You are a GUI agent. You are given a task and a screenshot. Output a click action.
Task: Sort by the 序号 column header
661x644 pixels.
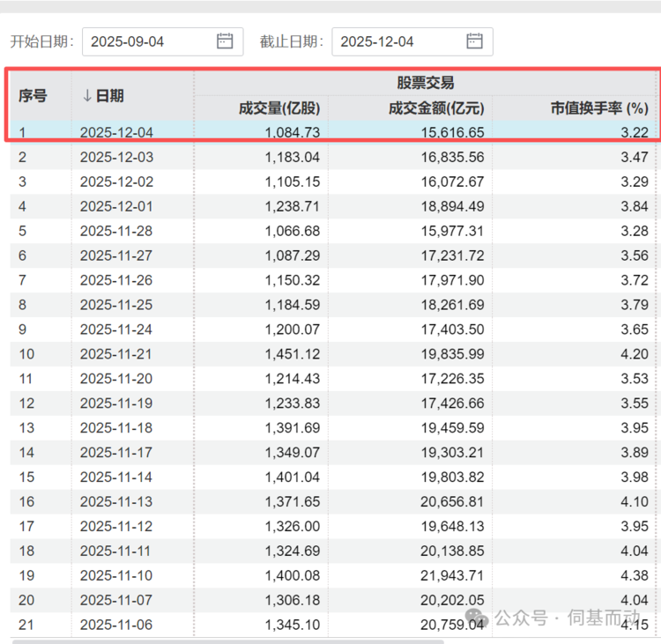point(33,96)
